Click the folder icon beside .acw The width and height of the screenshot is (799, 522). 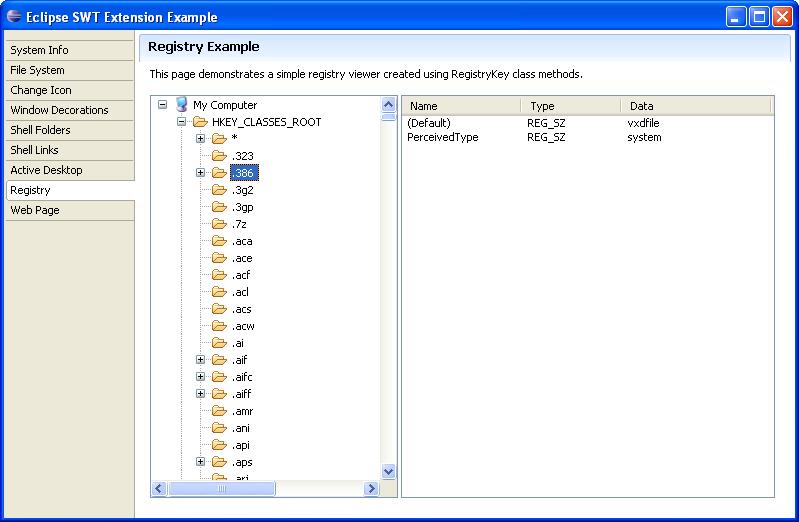click(x=219, y=326)
